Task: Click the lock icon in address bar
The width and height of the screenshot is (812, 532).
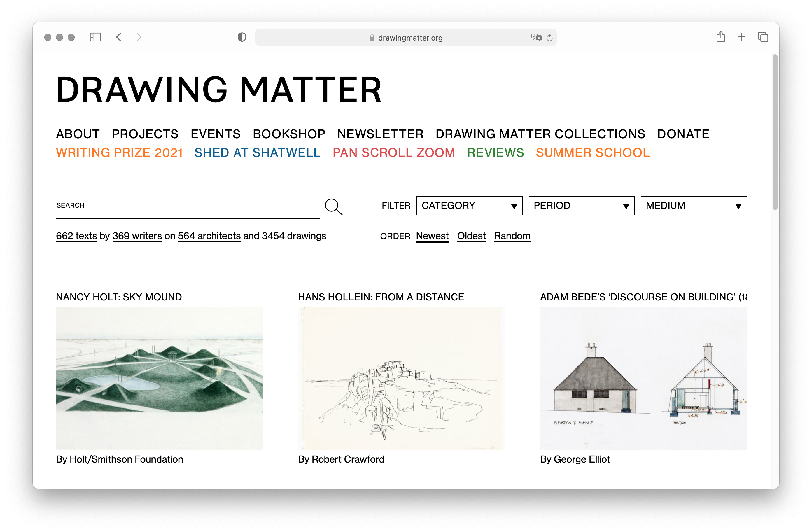Action: (x=372, y=38)
